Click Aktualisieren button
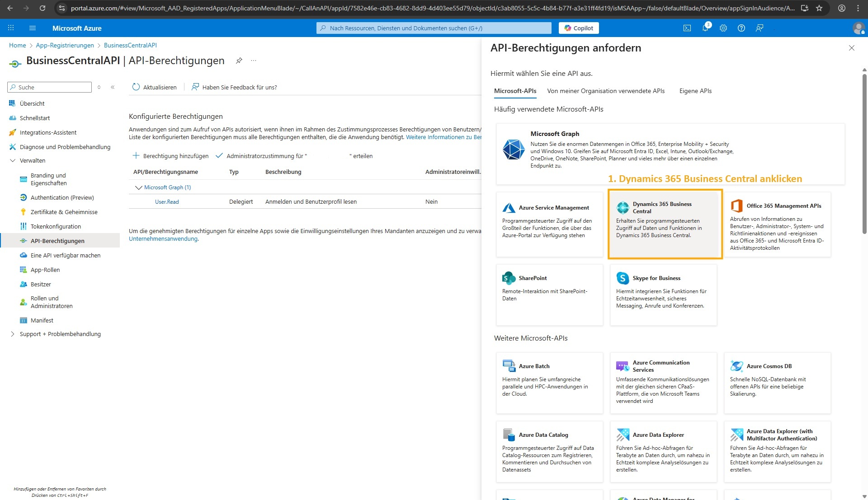This screenshot has height=500, width=868. 154,87
